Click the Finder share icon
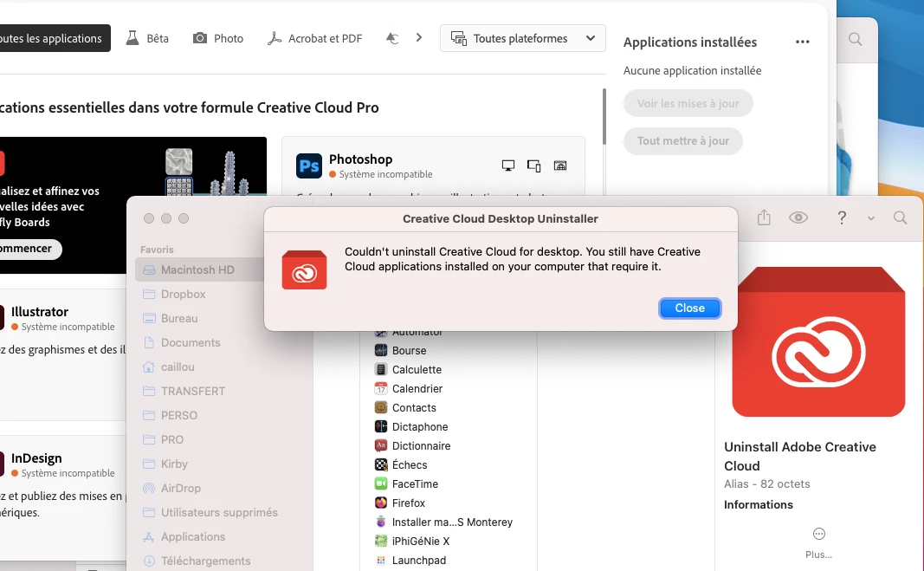Viewport: 924px width, 571px height. point(764,217)
